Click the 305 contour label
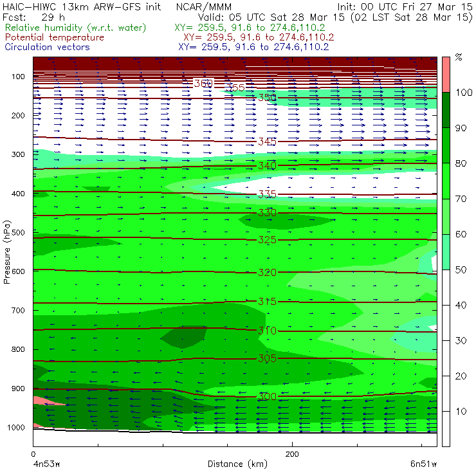Image resolution: width=476 pixels, height=476 pixels. tap(267, 358)
